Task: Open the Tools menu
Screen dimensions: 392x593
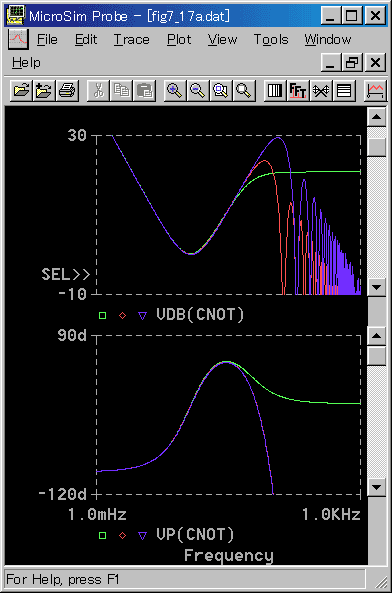Action: point(271,39)
